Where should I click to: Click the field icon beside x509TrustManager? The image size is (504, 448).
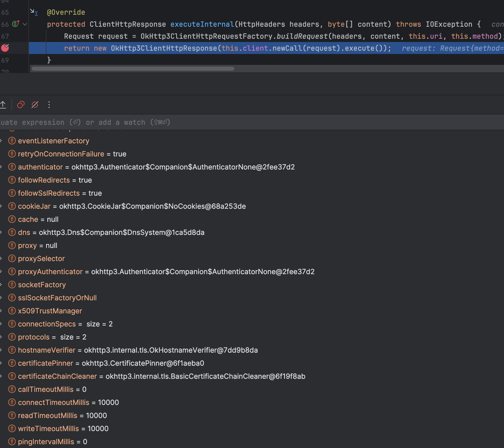[12, 311]
